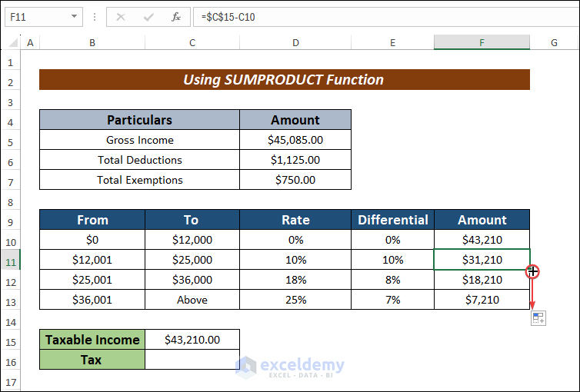580x392 pixels.
Task: Select the '$12,000' cell
Action: (x=192, y=240)
